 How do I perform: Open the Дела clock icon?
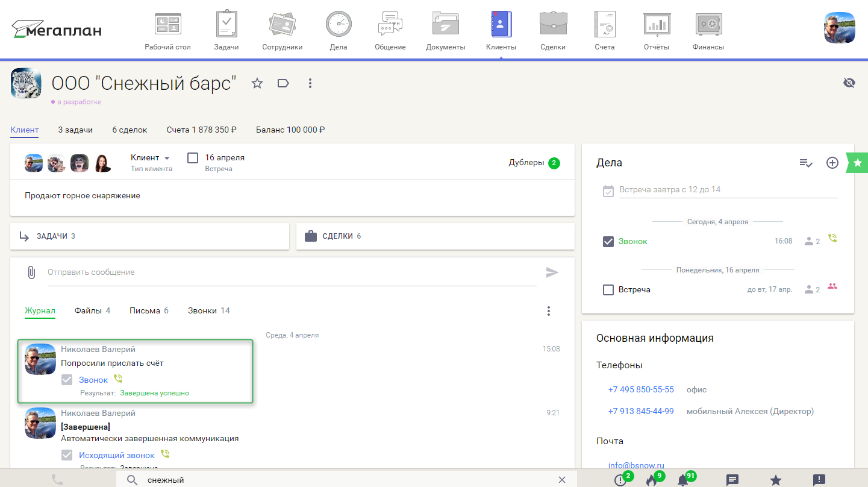pos(339,31)
